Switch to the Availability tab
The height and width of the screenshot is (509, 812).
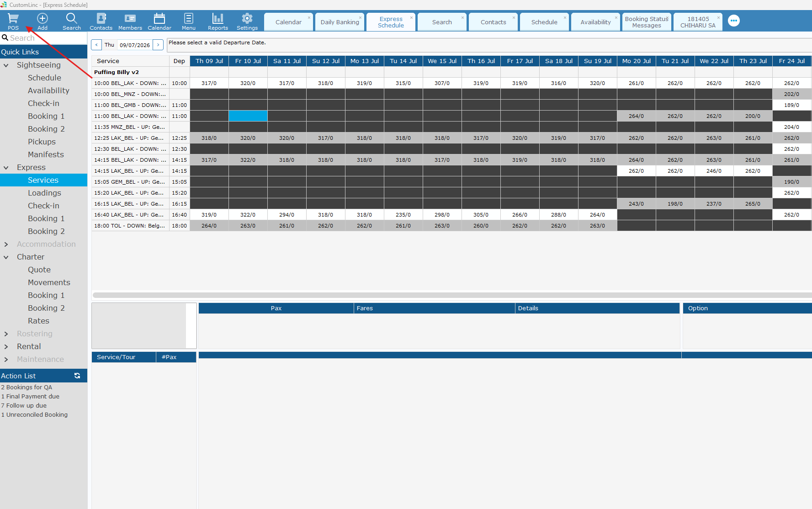tap(595, 22)
